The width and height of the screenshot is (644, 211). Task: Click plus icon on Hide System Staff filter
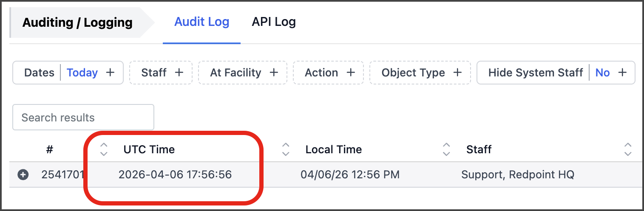[x=622, y=73]
